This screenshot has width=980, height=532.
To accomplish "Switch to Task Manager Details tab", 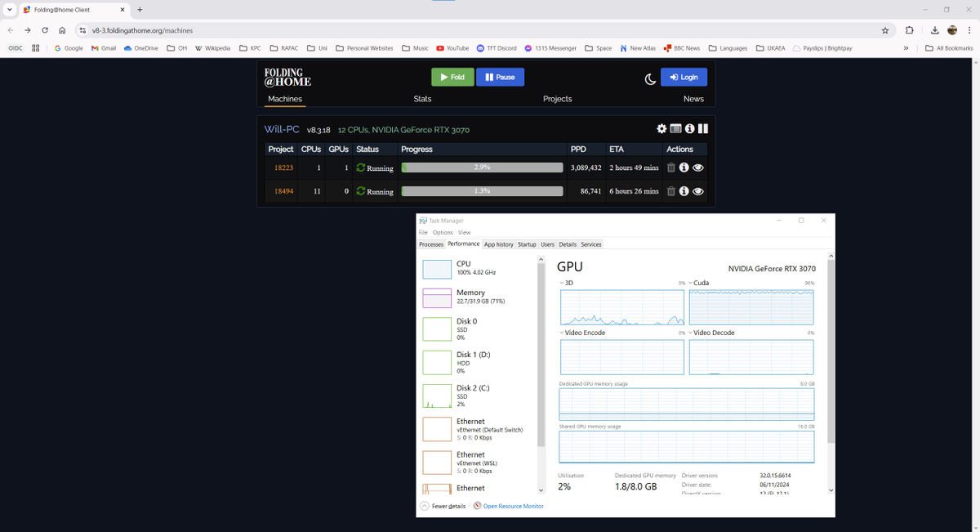I will (x=568, y=244).
